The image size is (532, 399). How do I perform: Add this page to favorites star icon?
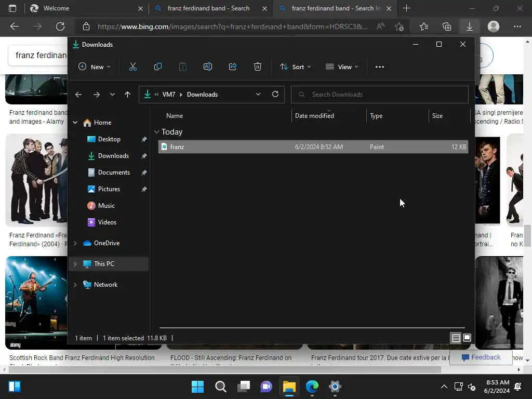coord(400,26)
